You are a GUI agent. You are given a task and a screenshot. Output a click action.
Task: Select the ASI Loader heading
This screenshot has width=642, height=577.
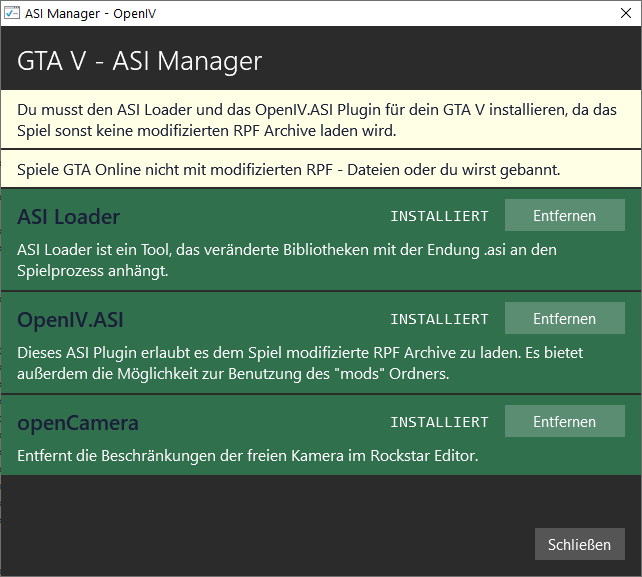pyautogui.click(x=69, y=217)
